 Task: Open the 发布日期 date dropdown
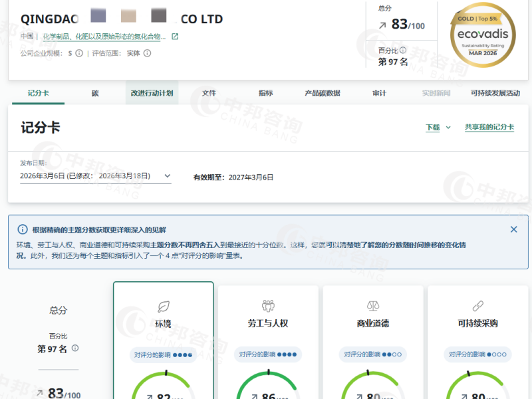(x=167, y=176)
